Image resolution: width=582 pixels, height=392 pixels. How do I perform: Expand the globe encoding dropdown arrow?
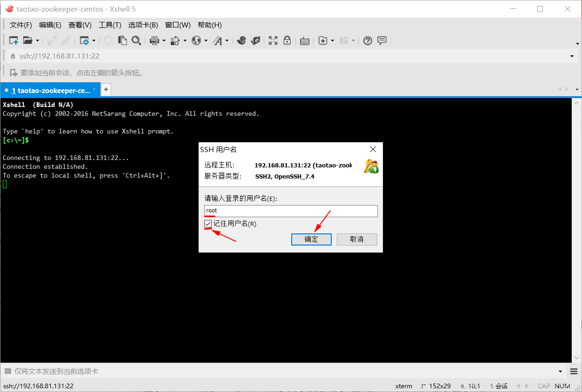(206, 41)
